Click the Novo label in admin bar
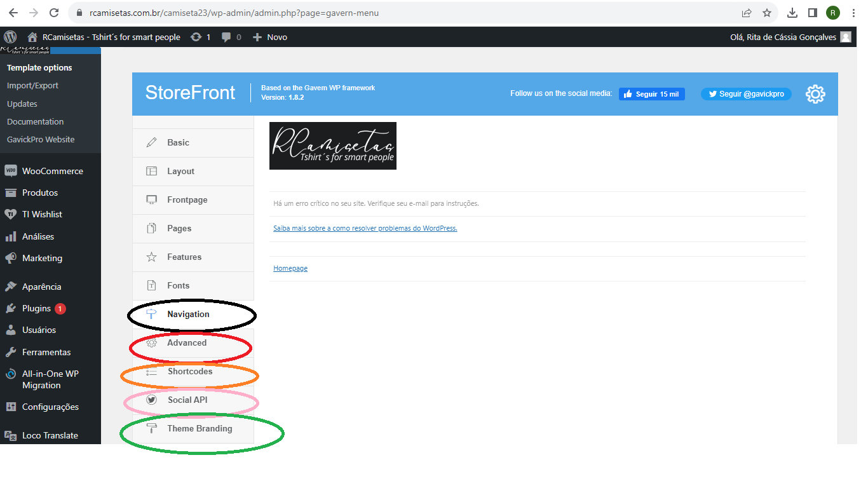This screenshot has width=868, height=488. (x=277, y=37)
